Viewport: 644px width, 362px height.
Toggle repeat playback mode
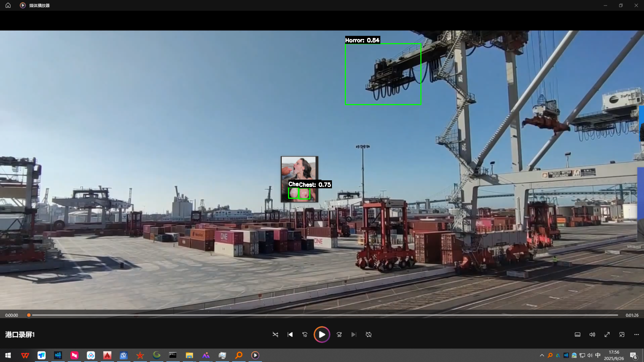coord(368,335)
